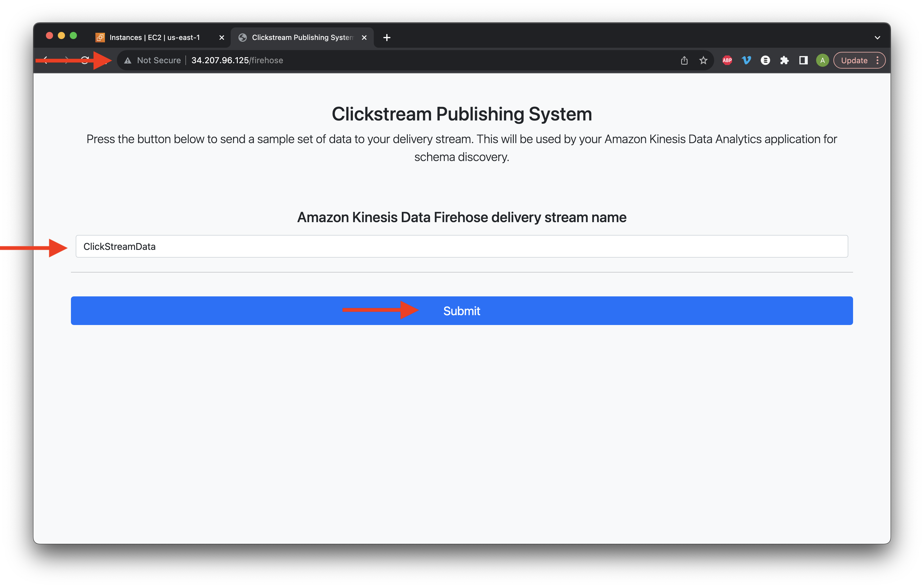
Task: Close the Instances EC2 tab
Action: (221, 38)
